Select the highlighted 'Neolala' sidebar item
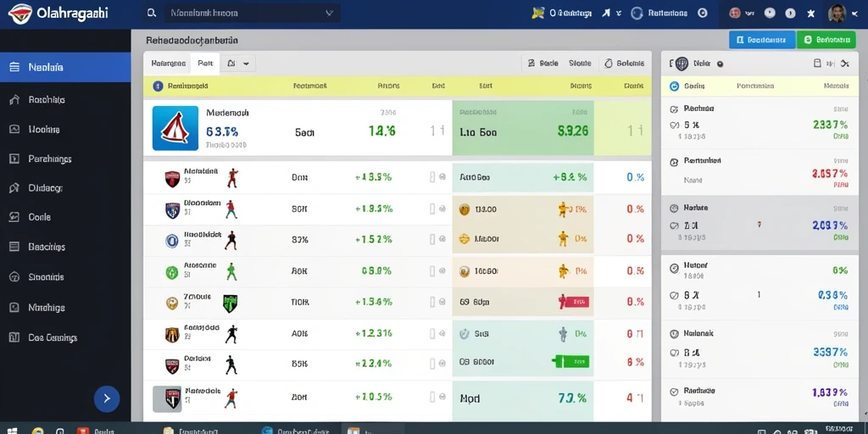Screen dimensions: 868x434 pyautogui.click(x=65, y=68)
